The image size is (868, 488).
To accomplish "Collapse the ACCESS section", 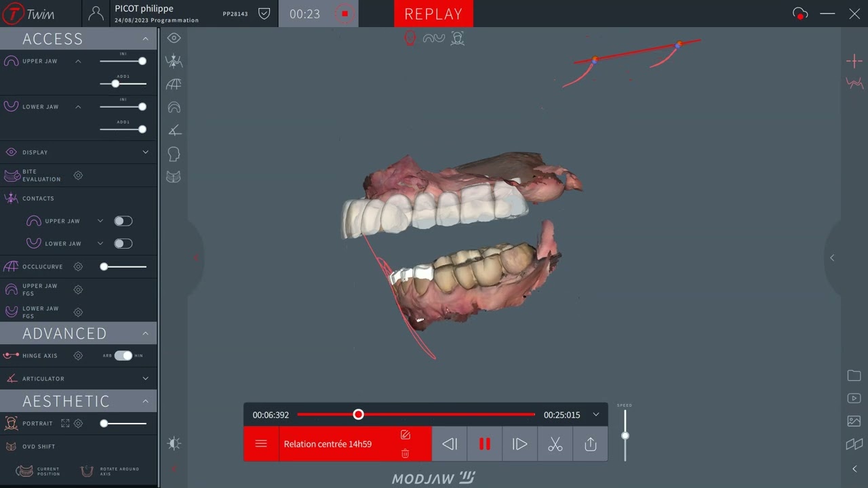I will [x=145, y=39].
